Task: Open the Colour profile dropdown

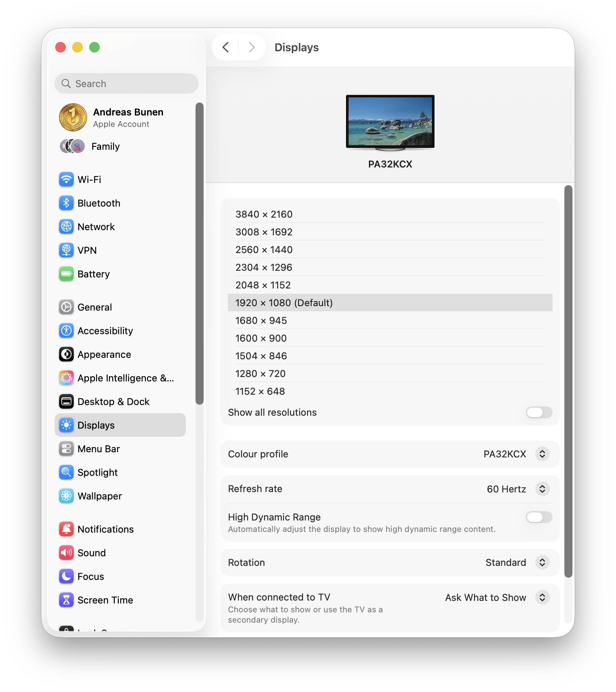Action: pyautogui.click(x=542, y=454)
